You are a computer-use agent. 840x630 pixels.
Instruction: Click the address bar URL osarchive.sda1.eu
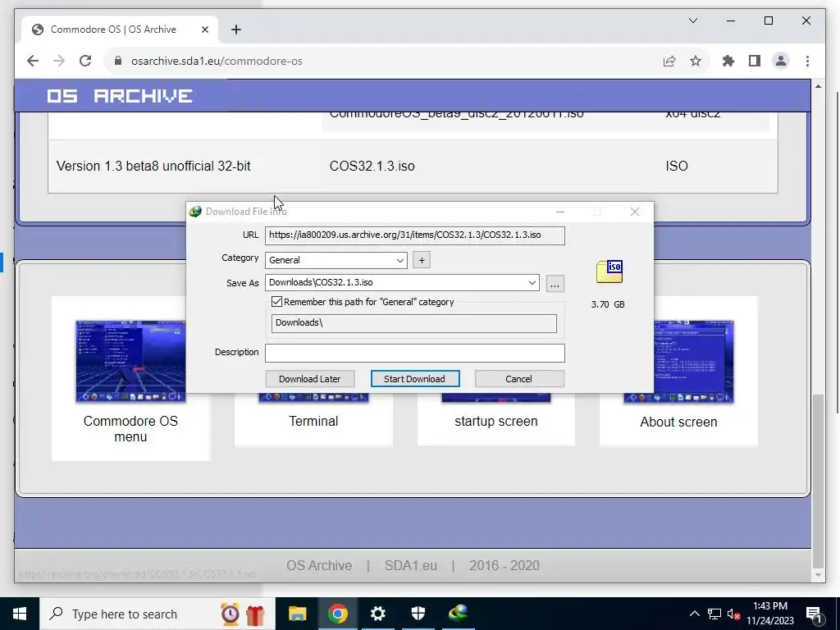[x=217, y=61]
